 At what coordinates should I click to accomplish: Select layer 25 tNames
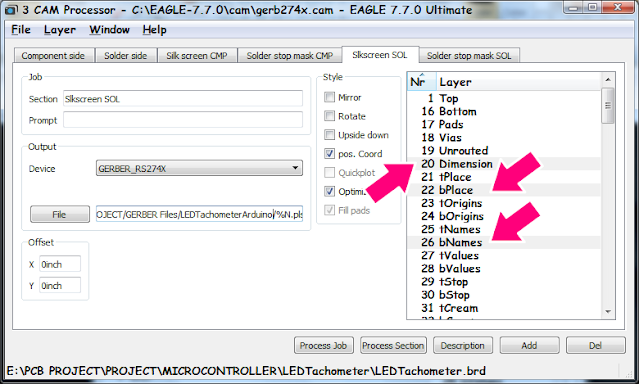click(x=504, y=229)
